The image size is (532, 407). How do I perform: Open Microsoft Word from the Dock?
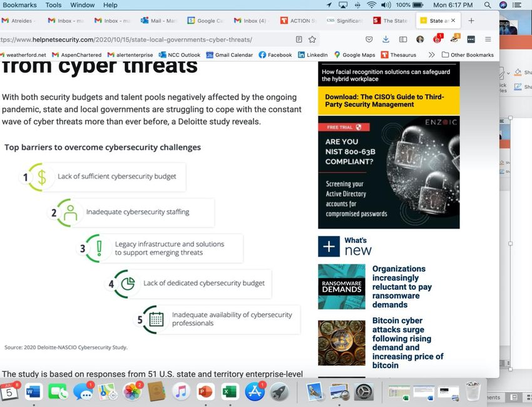(33, 391)
